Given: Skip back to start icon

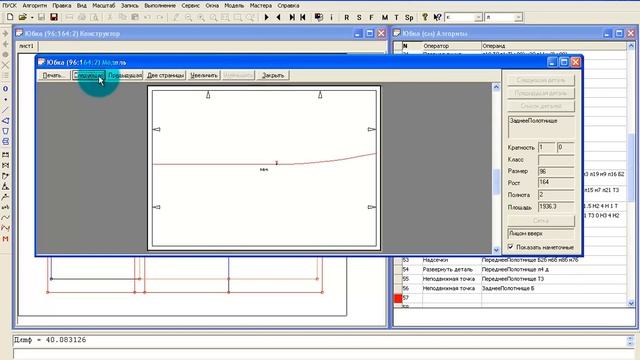Looking at the screenshot, I should click(x=303, y=17).
